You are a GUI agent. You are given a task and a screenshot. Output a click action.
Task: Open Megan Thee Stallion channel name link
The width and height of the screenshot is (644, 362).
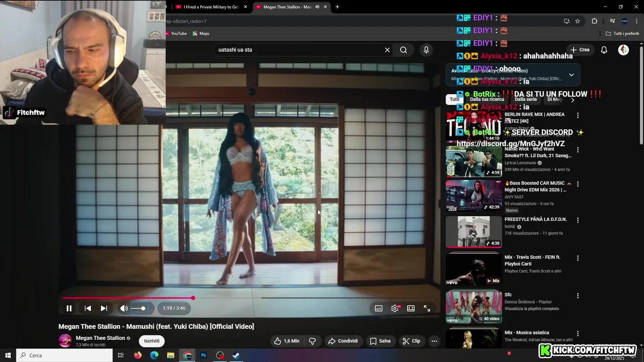tap(100, 338)
